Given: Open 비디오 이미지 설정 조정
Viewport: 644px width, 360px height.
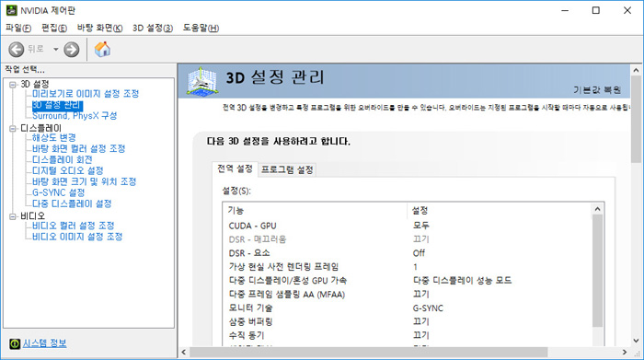Looking at the screenshot, I should (77, 237).
